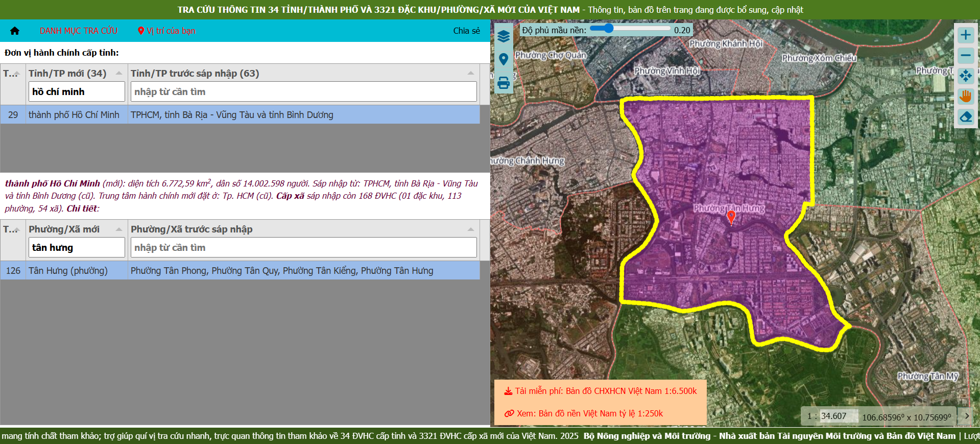This screenshot has height=444, width=980.
Task: Print the map with printer icon
Action: tap(504, 83)
